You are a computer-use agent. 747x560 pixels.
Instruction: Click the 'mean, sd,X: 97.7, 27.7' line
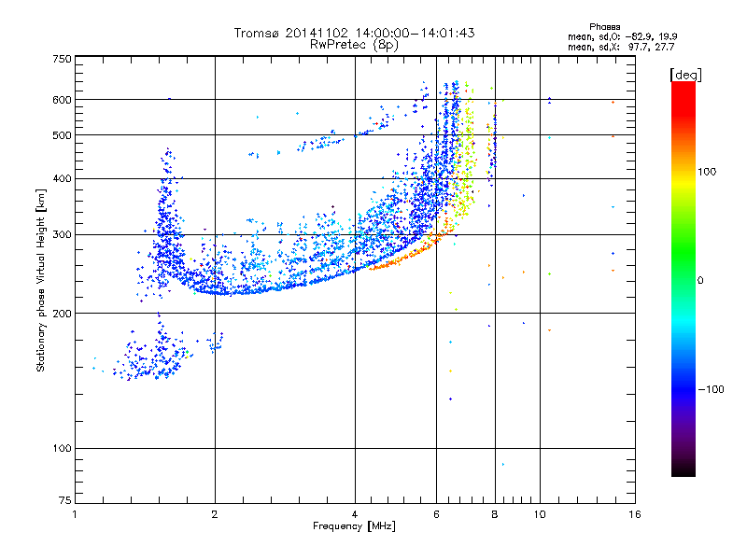(x=621, y=47)
